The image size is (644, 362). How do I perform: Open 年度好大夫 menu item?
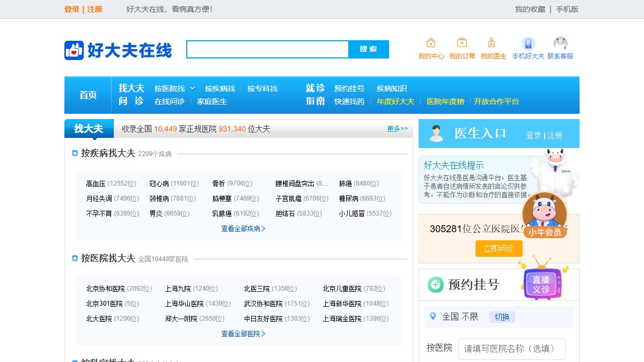coord(396,101)
